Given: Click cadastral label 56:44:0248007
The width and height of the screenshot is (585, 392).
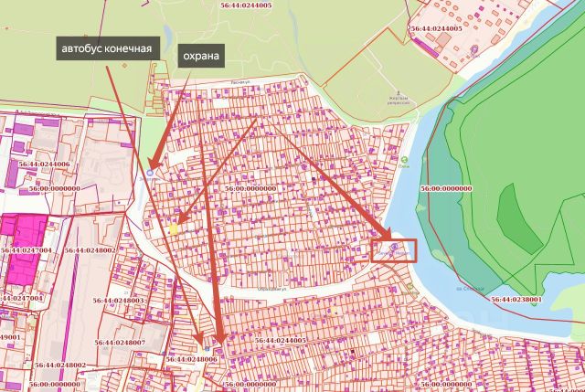Looking at the screenshot, I should [x=120, y=342].
